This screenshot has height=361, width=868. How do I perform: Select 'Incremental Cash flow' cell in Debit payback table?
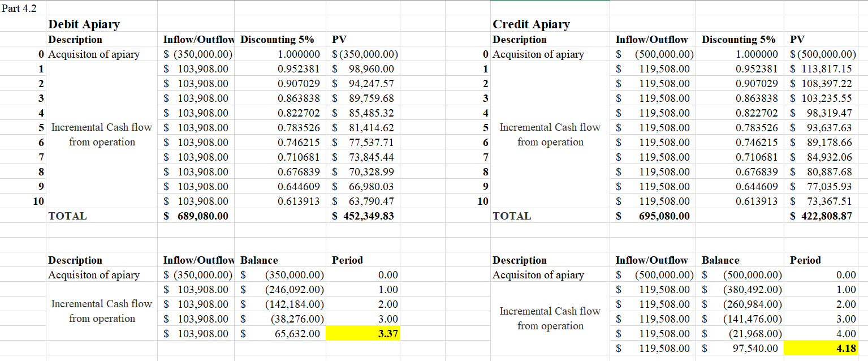[x=102, y=311]
